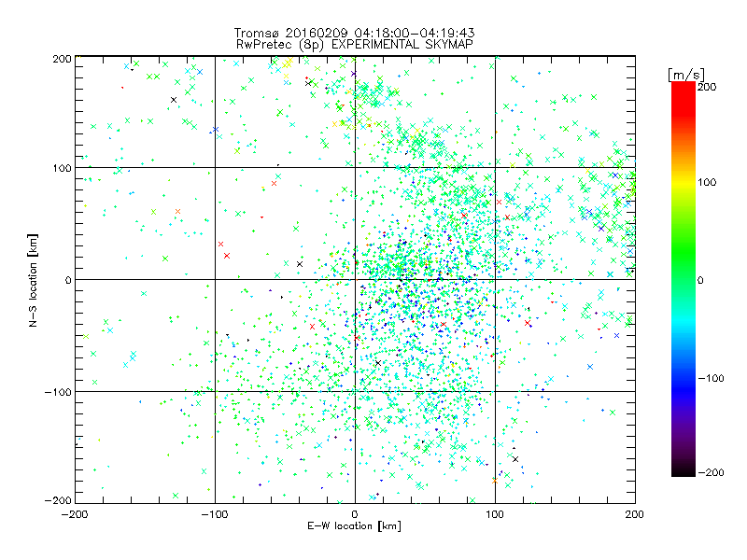Image resolution: width=747 pixels, height=560 pixels.
Task: Click the colorbar label '200'
Action: click(x=707, y=87)
